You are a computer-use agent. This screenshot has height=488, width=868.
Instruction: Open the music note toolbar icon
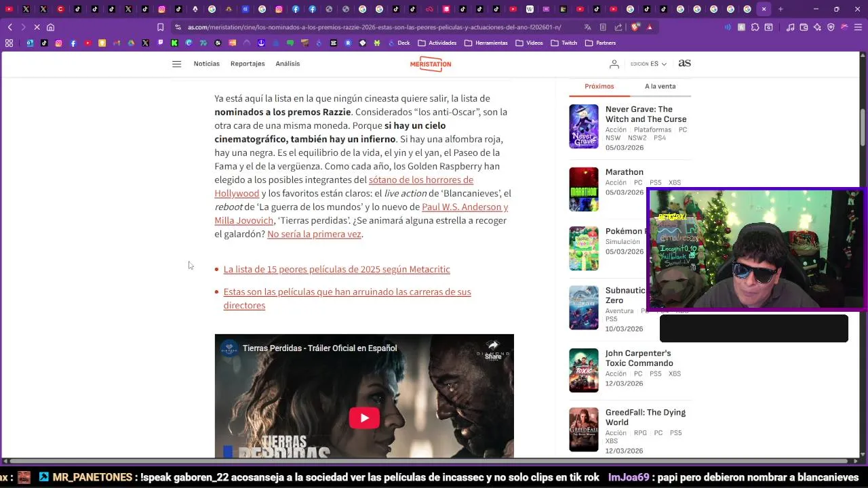pos(790,27)
